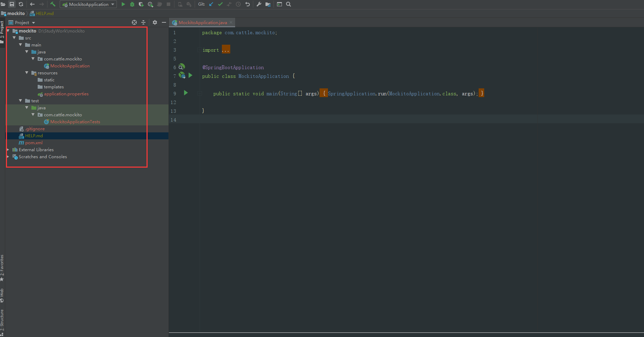This screenshot has width=644, height=337.
Task: Click the SpringBootApplication annotation text
Action: (233, 67)
